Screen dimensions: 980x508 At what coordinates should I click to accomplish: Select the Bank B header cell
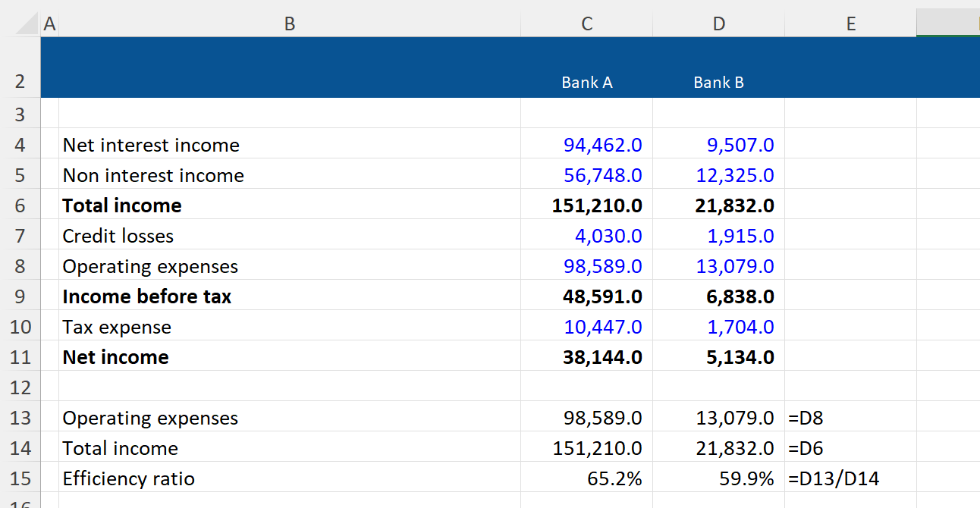coord(718,83)
